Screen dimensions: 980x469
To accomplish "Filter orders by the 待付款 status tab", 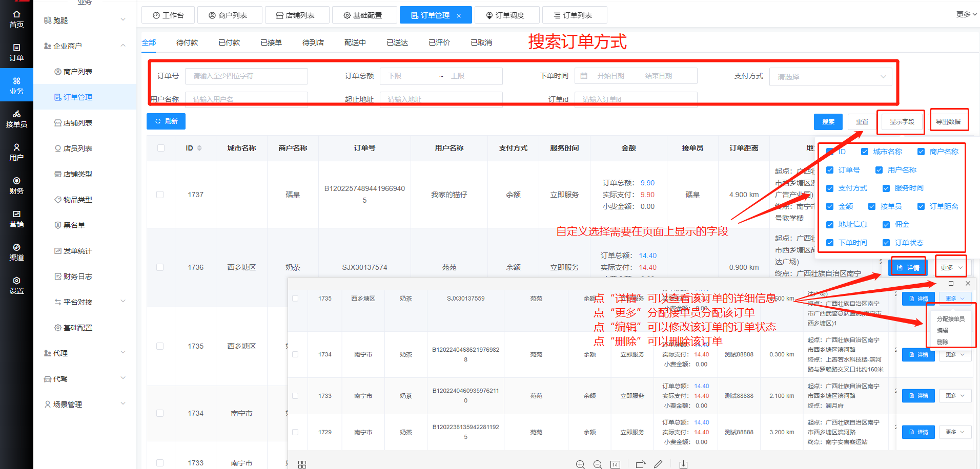I will [187, 42].
